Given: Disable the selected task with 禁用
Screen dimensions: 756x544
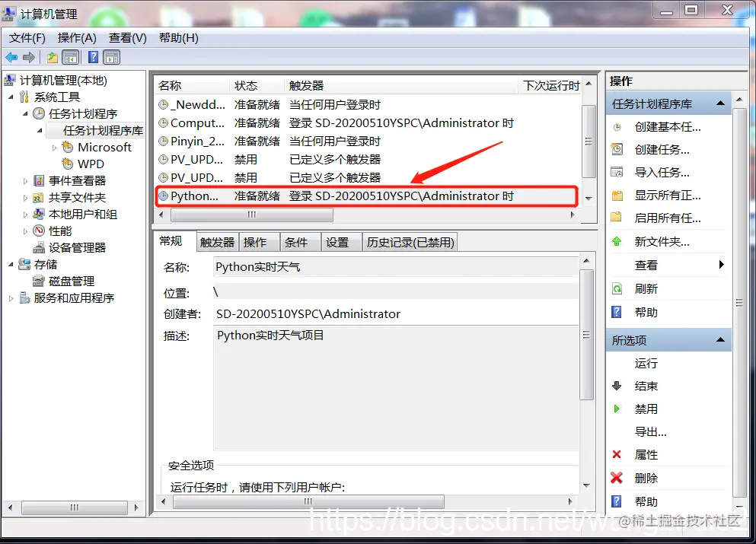Looking at the screenshot, I should pos(646,409).
